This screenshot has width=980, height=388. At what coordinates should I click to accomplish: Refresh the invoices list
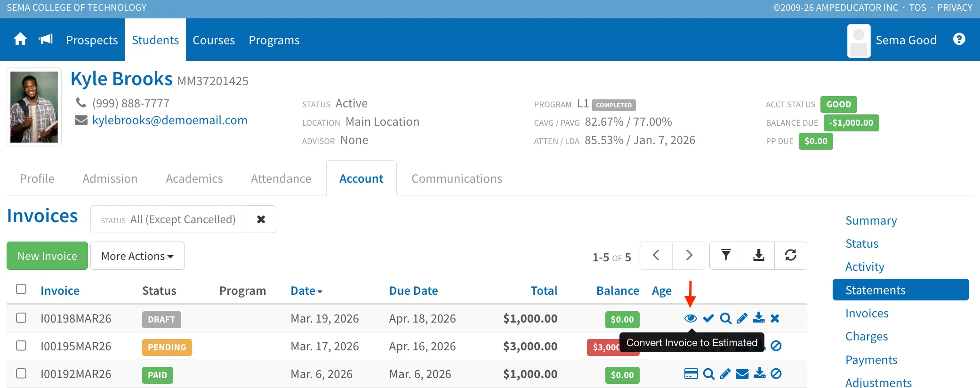coord(791,255)
